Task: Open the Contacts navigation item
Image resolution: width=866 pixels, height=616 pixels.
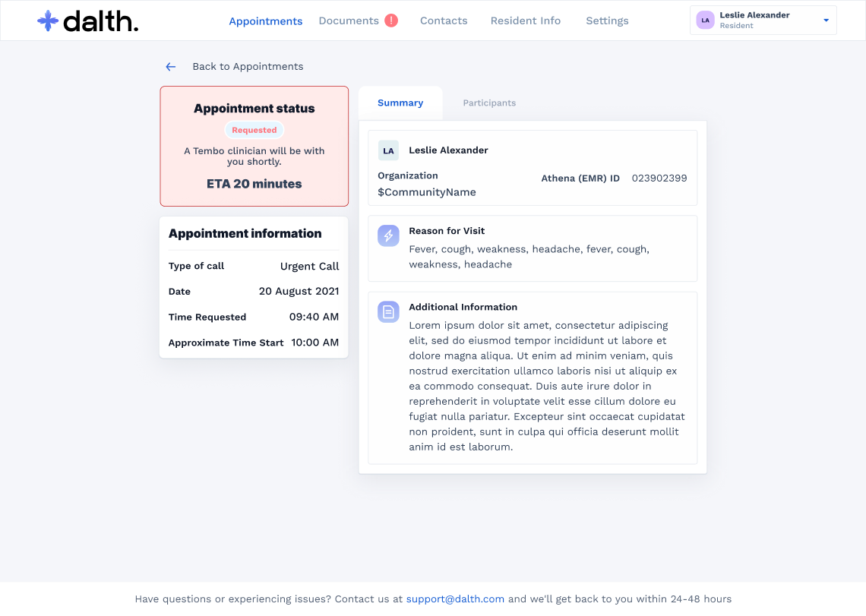Action: tap(444, 21)
